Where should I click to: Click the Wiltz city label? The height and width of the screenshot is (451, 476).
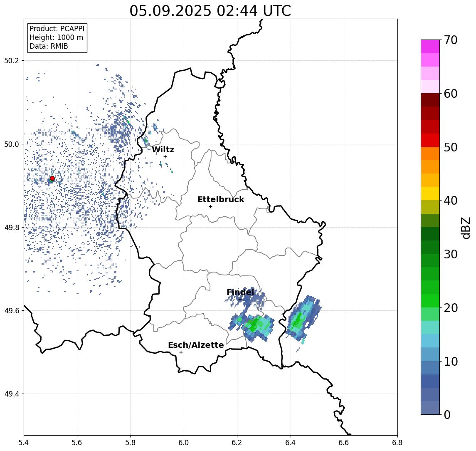[163, 149]
